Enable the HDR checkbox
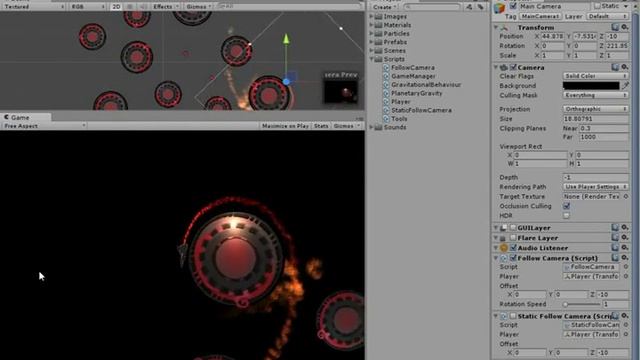 tap(567, 216)
